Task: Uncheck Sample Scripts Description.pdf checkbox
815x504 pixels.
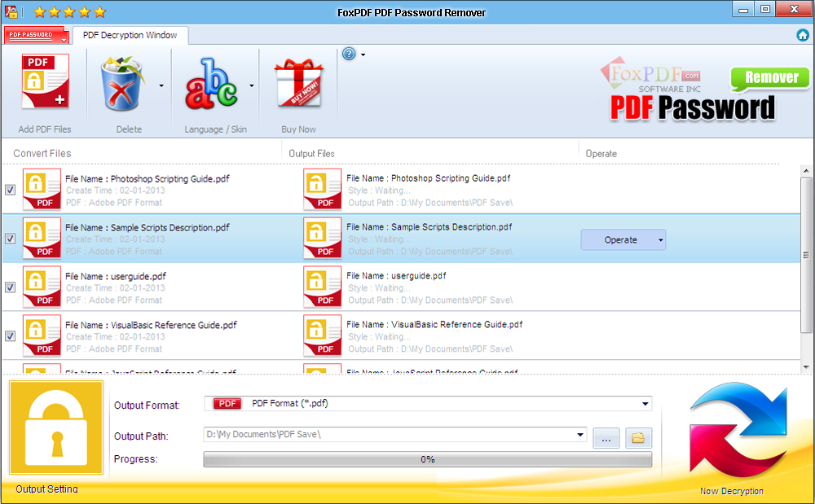Action: (10, 239)
